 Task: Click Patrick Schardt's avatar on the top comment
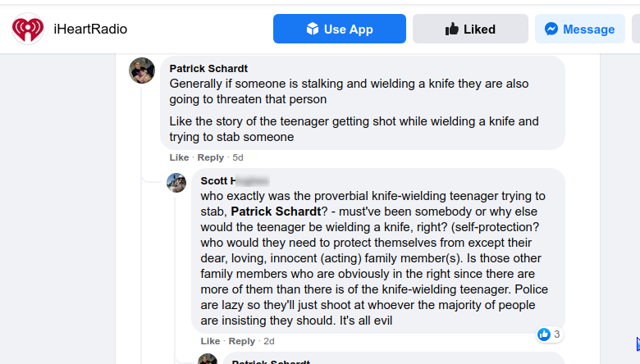coord(142,71)
